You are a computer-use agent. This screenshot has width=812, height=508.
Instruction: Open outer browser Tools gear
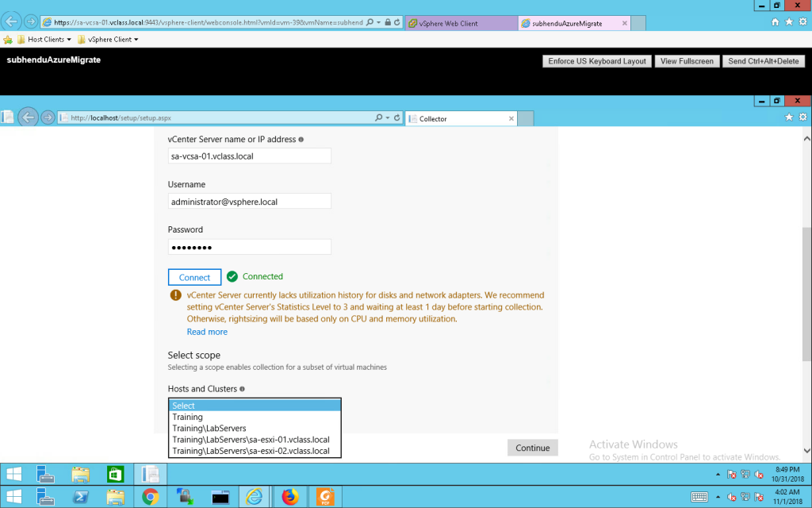click(x=802, y=21)
